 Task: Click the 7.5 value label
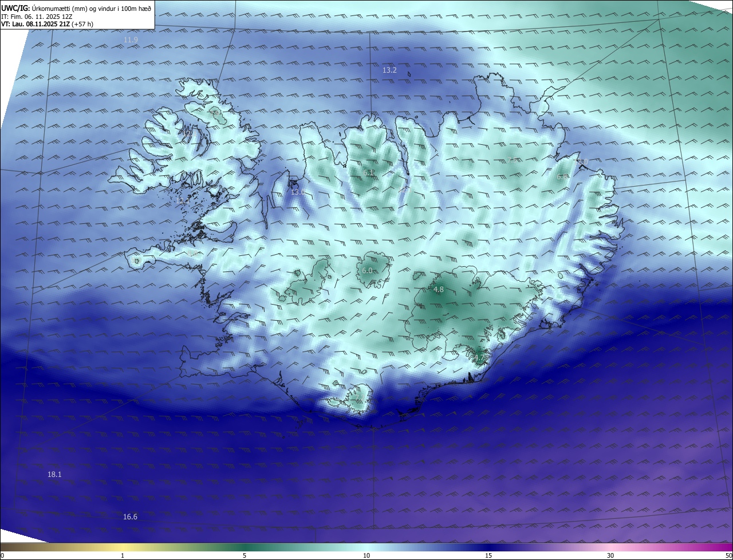[x=513, y=160]
